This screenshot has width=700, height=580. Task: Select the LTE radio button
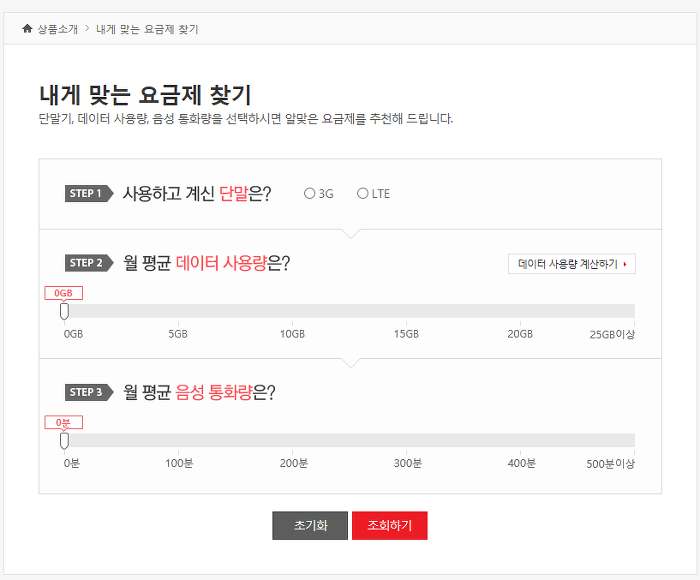pyautogui.click(x=362, y=193)
